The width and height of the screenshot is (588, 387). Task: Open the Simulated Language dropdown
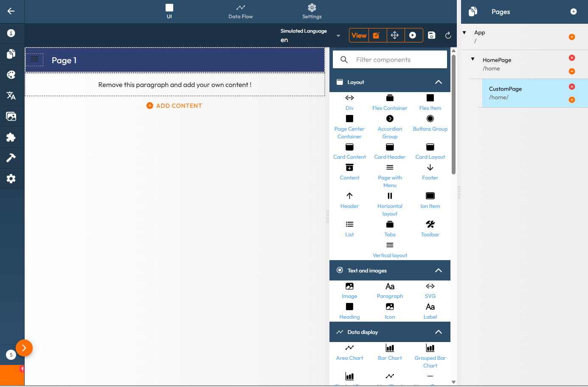point(338,36)
